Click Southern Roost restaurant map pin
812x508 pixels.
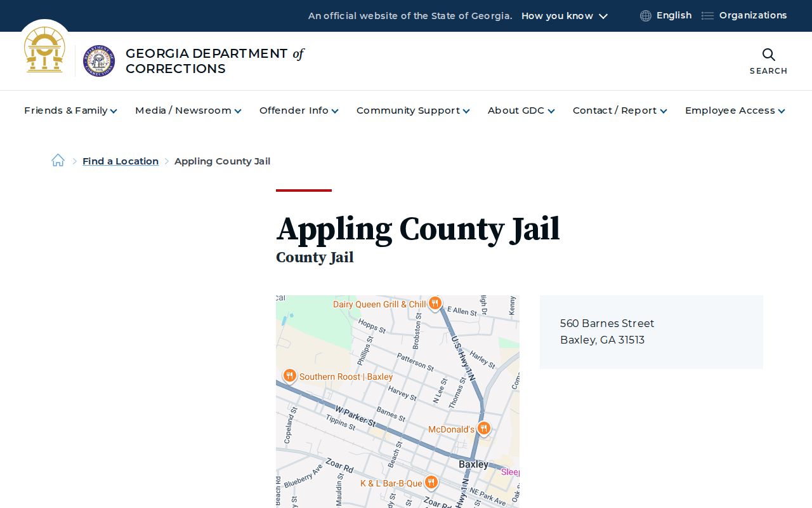click(289, 376)
